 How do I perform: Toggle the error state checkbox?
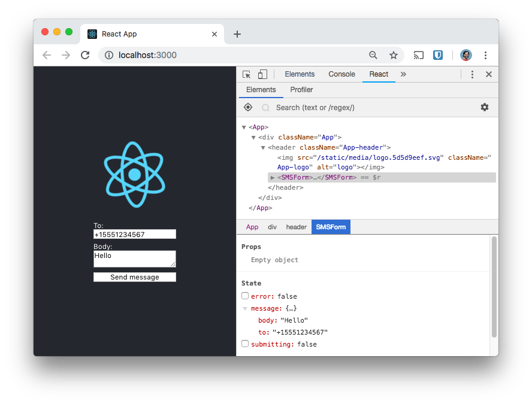(x=245, y=296)
